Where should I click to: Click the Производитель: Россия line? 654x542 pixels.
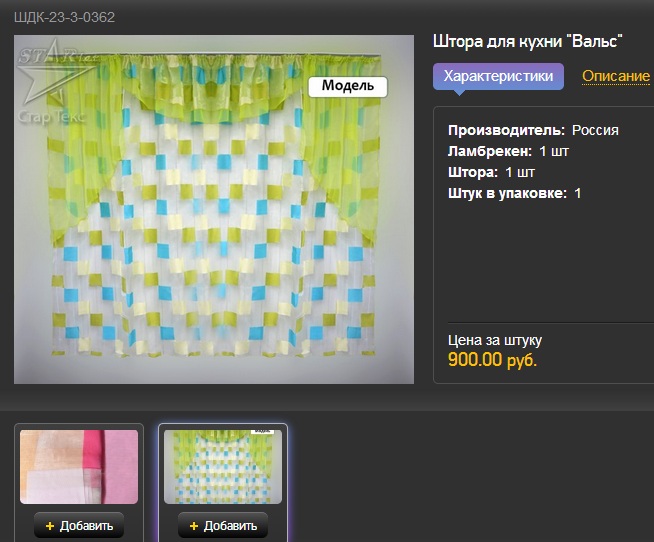pos(533,130)
